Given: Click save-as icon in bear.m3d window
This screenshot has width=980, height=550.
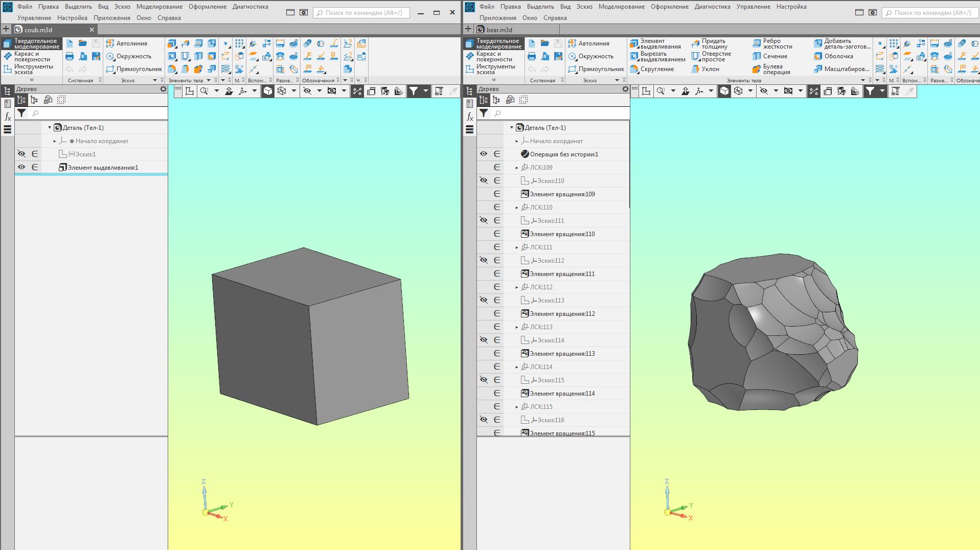Looking at the screenshot, I should 558,56.
